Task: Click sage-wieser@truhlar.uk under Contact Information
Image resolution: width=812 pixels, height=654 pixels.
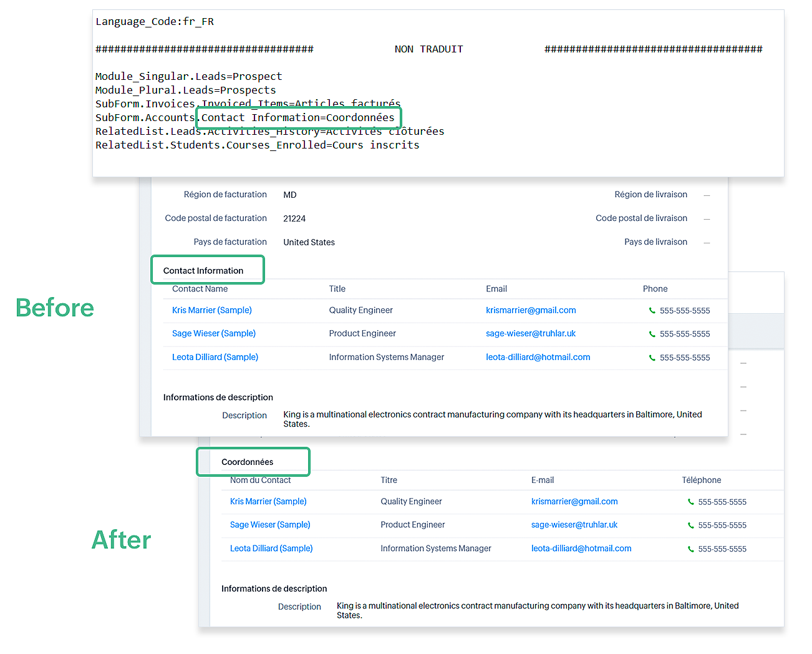Action: [530, 334]
